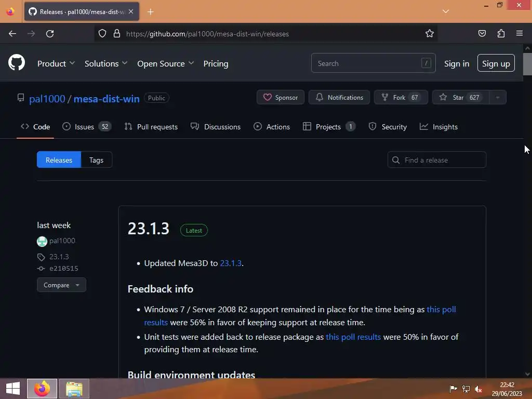532x399 pixels.
Task: Expand the star lists dropdown arrow
Action: point(498,97)
